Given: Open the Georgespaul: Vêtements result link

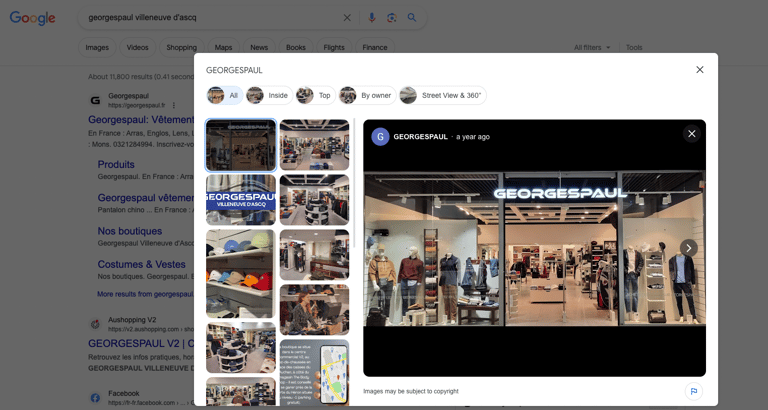Looking at the screenshot, I should pos(141,120).
